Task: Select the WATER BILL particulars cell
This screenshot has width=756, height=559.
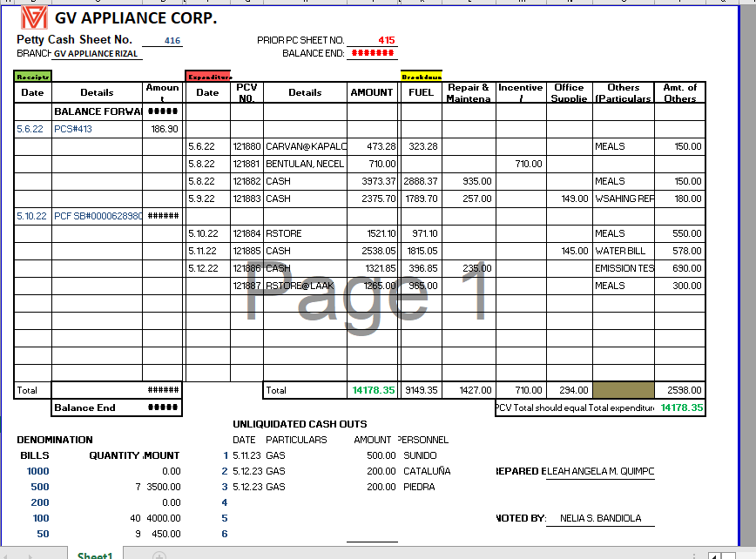Action: (624, 251)
